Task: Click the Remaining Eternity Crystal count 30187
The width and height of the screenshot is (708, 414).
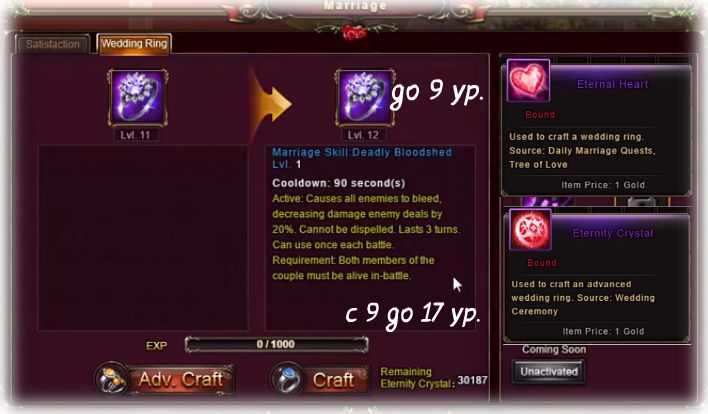Action: [x=472, y=380]
